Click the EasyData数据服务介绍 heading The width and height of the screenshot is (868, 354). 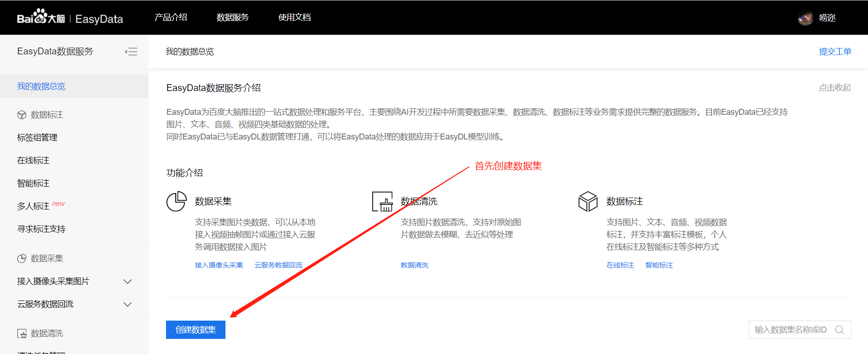coord(214,88)
